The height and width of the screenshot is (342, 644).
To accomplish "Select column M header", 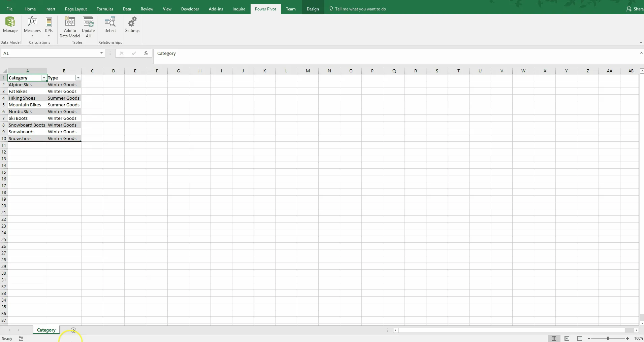I will tap(308, 71).
